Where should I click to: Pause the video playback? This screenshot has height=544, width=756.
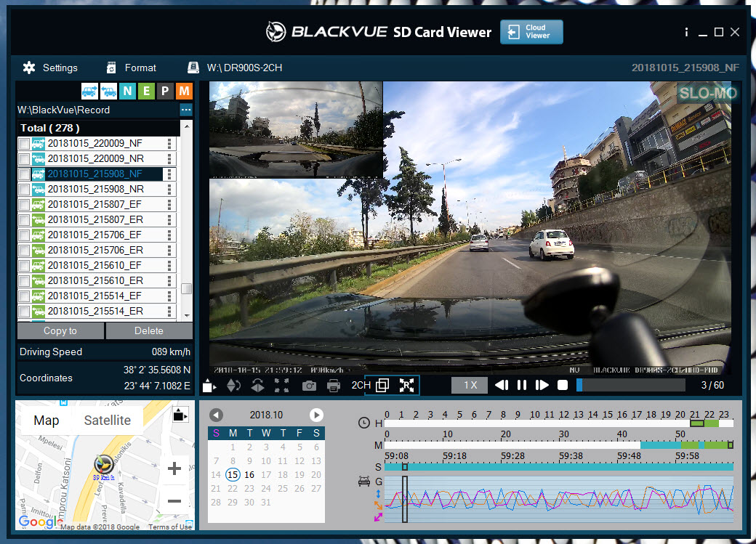pyautogui.click(x=522, y=386)
